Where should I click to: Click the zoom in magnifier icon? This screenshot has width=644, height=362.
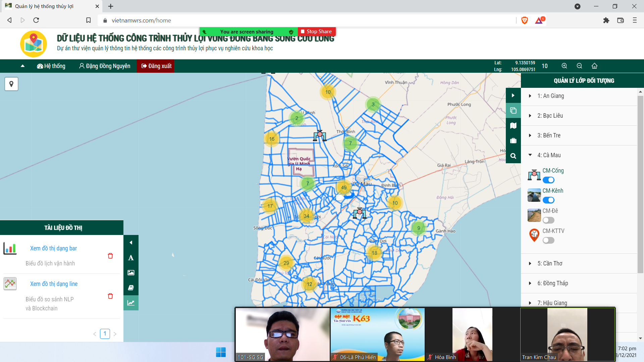(x=565, y=66)
